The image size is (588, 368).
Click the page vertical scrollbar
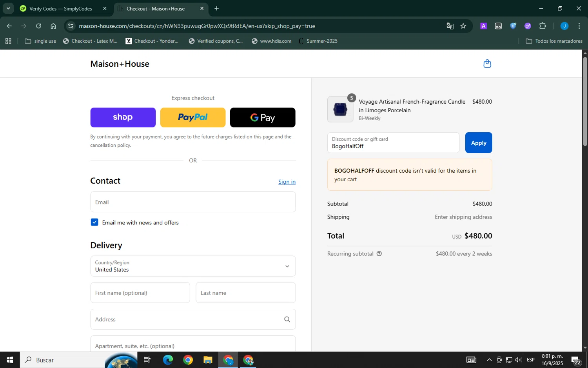coord(585,102)
